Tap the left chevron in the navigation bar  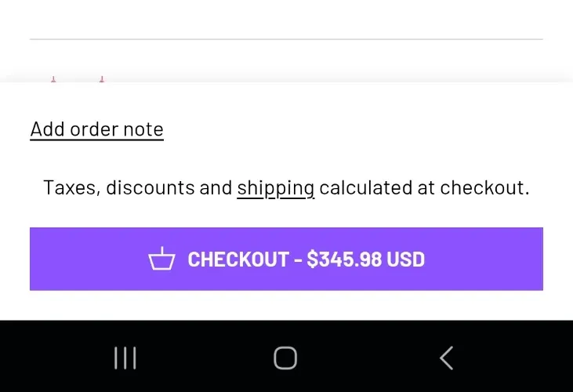click(x=446, y=358)
